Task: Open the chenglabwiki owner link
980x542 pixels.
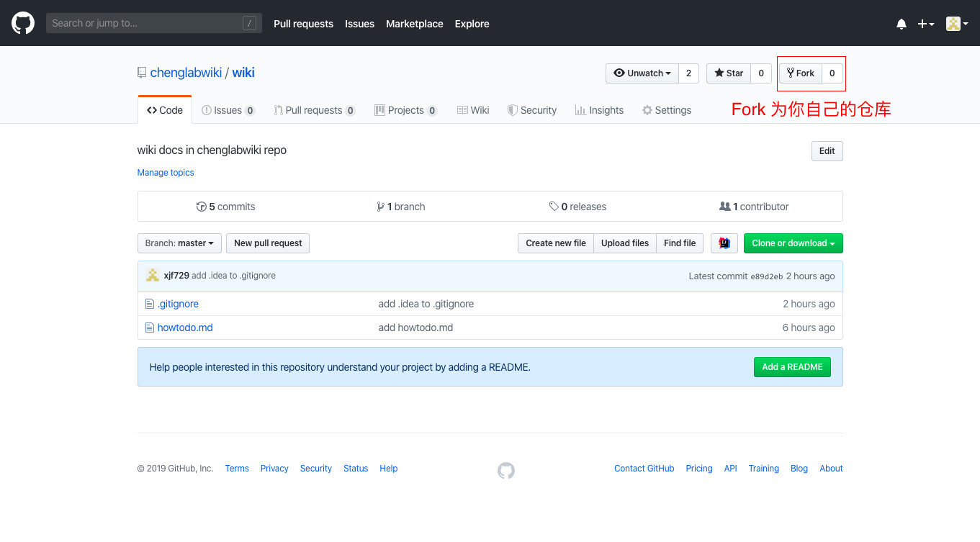Action: tap(186, 73)
